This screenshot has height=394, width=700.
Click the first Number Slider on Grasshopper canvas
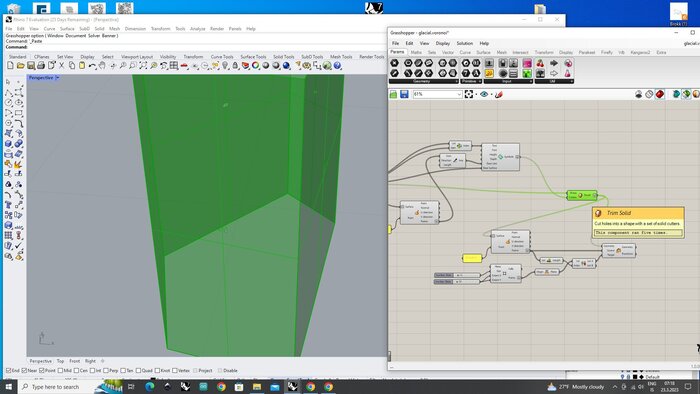pyautogui.click(x=457, y=275)
